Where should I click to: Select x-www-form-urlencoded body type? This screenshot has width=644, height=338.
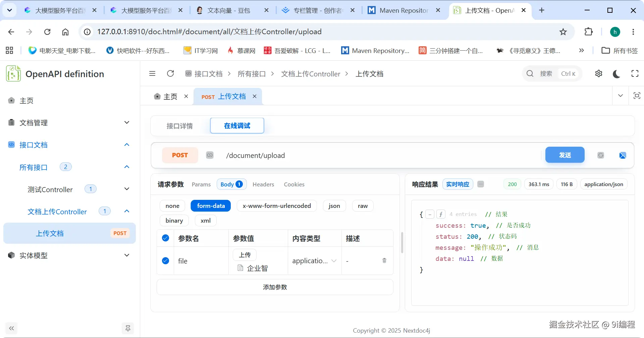pos(277,206)
